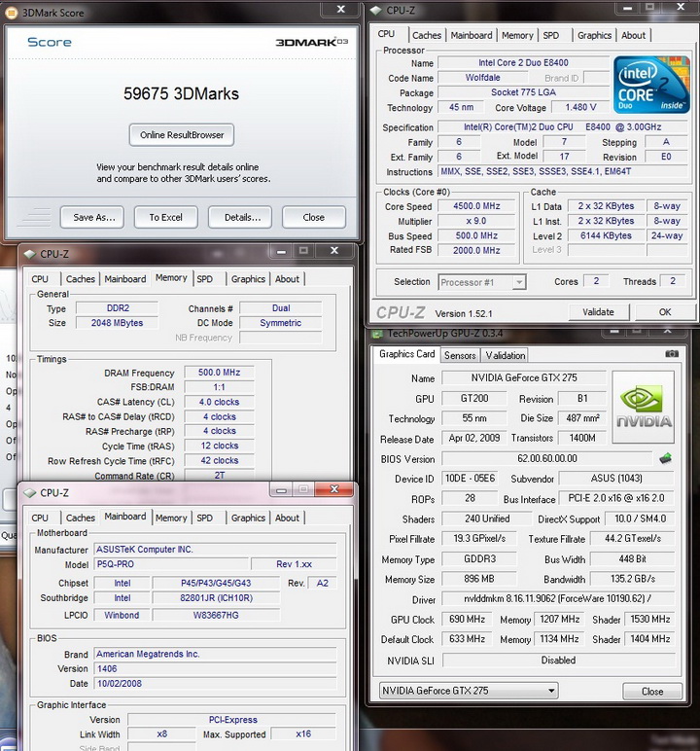Click the GPU-Z window title icon
The height and width of the screenshot is (751, 700).
pos(377,334)
